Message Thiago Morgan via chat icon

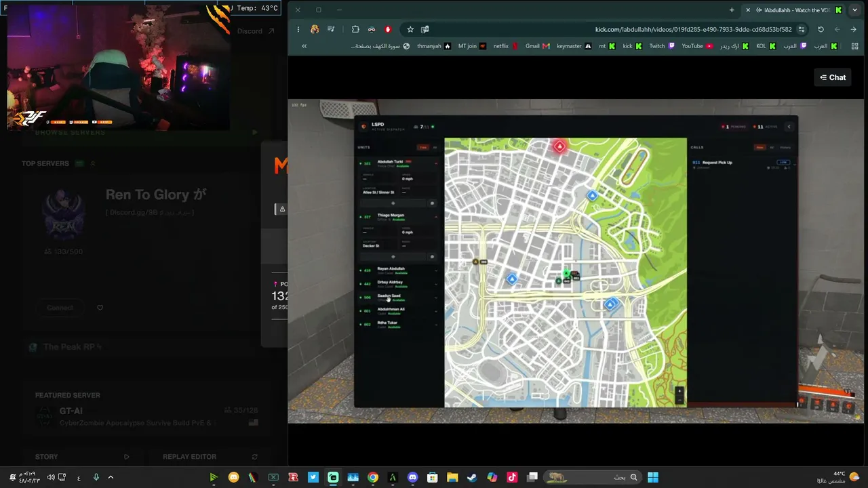[x=432, y=256]
